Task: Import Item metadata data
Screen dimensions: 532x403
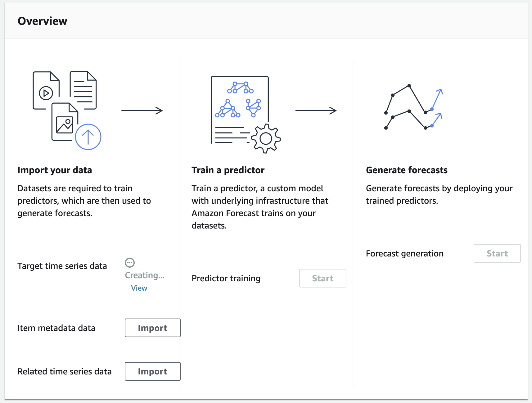Action: pyautogui.click(x=152, y=328)
